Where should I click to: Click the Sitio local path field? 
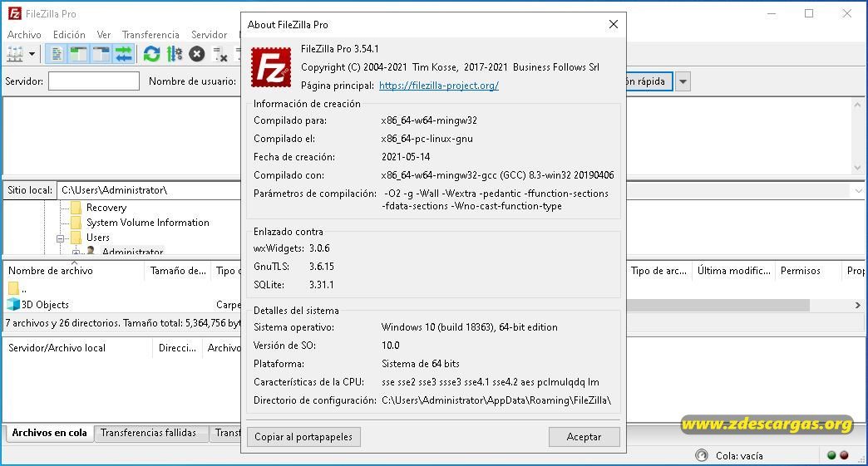click(x=149, y=190)
